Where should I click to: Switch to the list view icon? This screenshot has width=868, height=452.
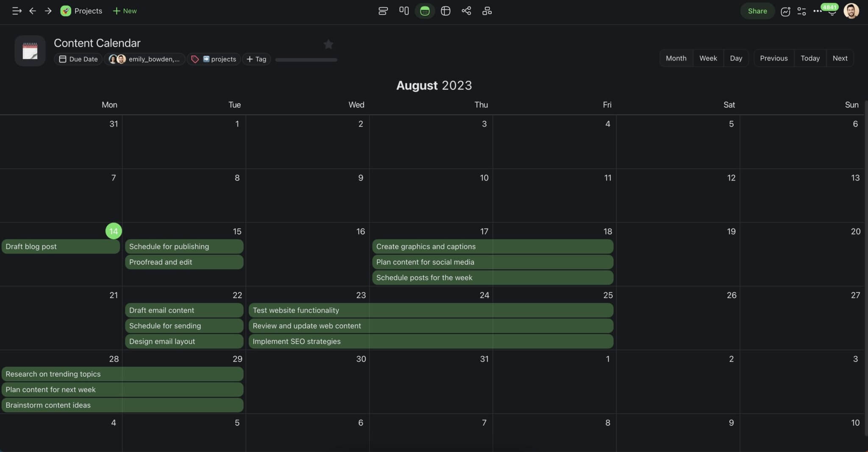click(x=383, y=11)
